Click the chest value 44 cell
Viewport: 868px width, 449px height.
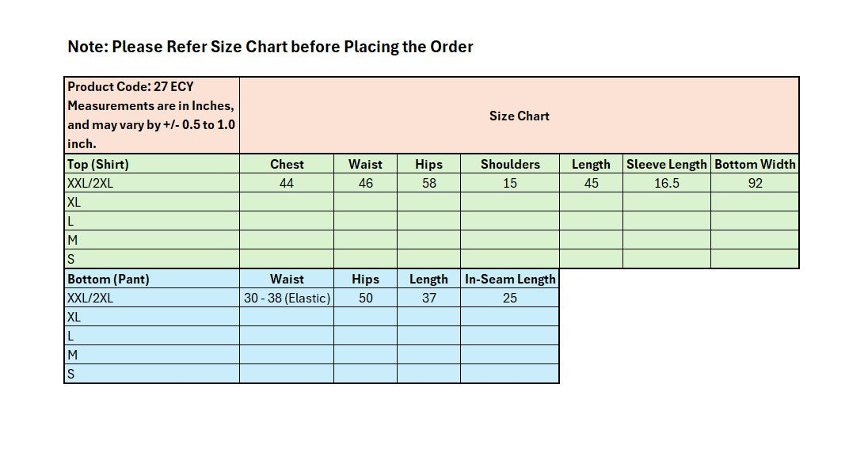click(287, 183)
